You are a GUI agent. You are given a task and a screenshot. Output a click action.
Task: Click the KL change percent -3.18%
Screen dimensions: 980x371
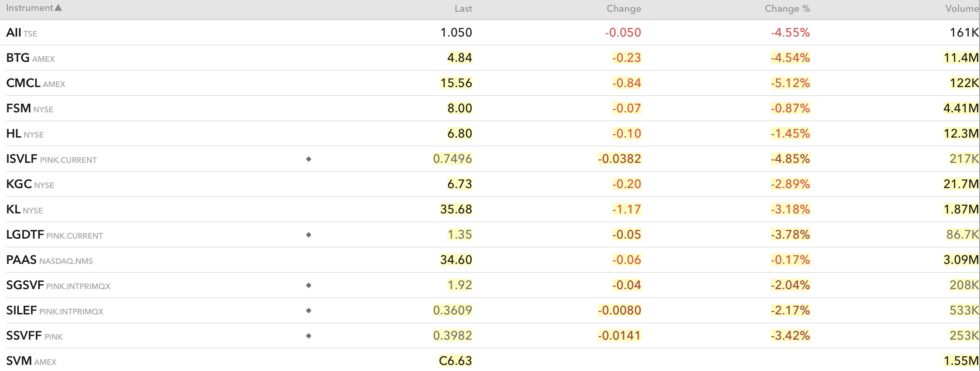[790, 209]
